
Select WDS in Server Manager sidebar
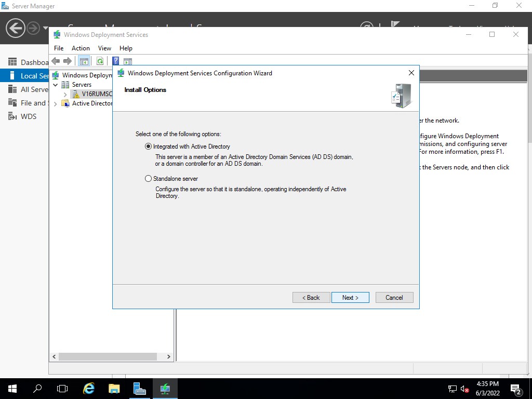pyautogui.click(x=28, y=116)
